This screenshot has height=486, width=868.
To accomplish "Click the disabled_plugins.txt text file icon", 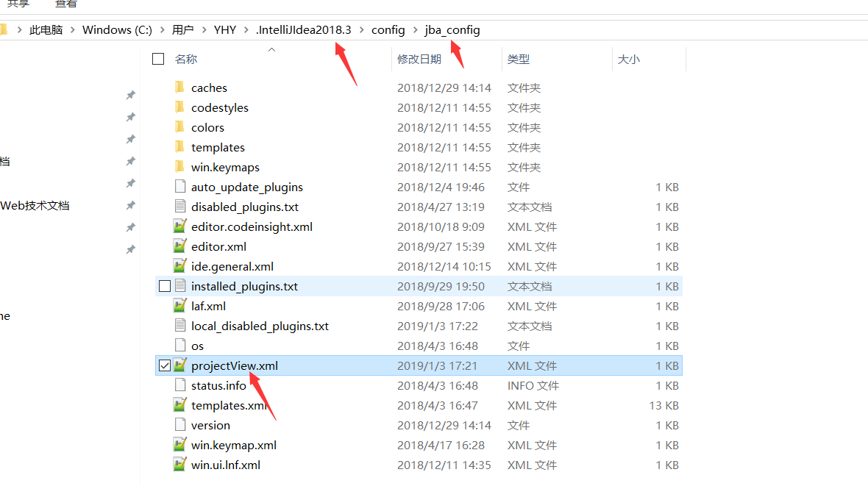I will tap(179, 206).
